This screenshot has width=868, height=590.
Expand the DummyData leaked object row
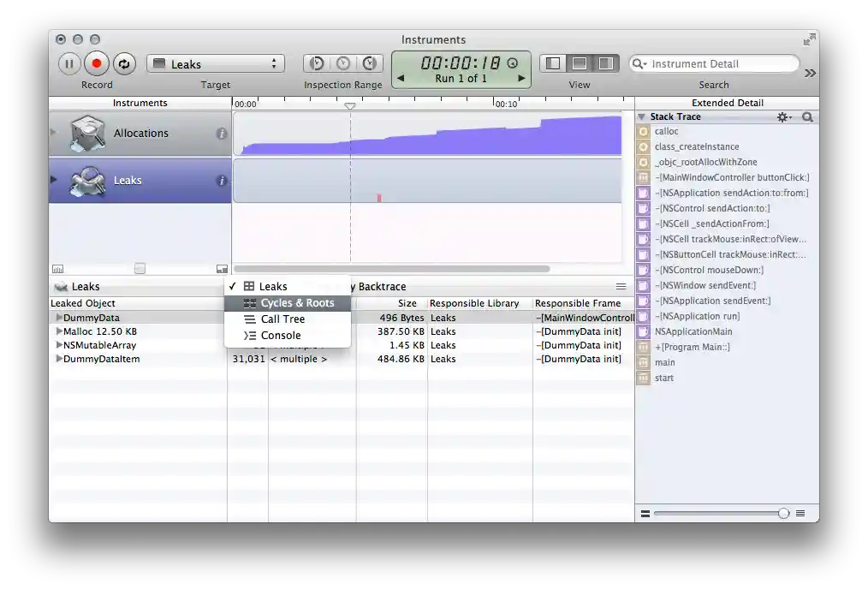point(59,318)
